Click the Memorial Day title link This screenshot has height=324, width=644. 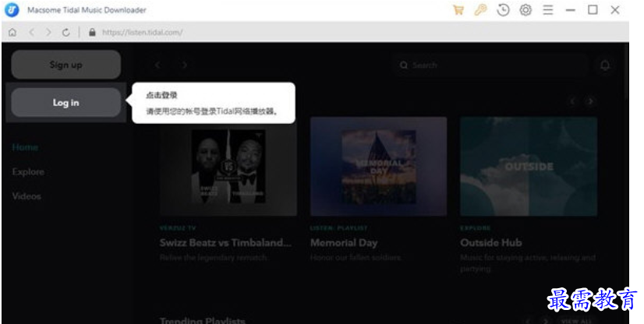pos(344,242)
